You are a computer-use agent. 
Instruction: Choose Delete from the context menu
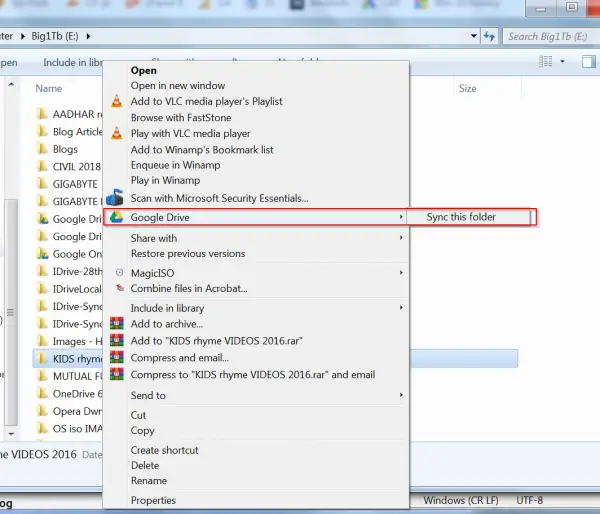145,465
